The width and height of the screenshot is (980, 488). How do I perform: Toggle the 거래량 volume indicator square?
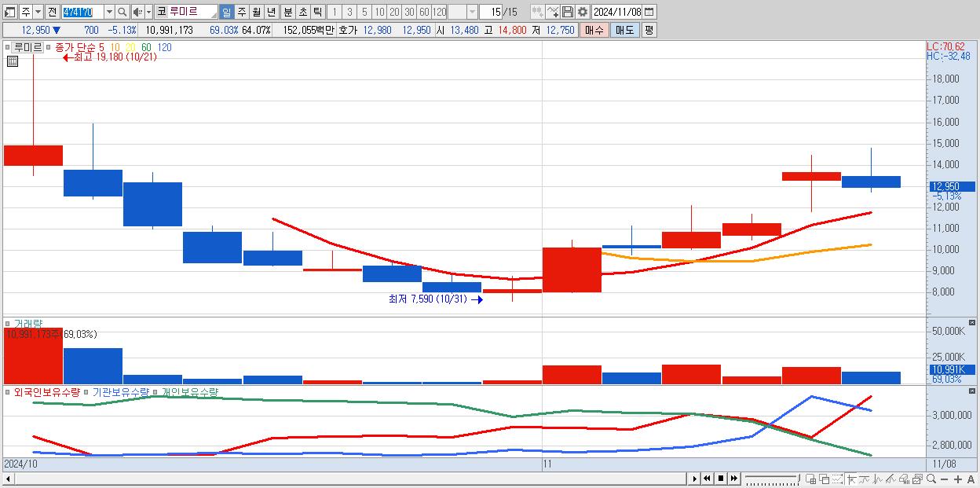9,324
